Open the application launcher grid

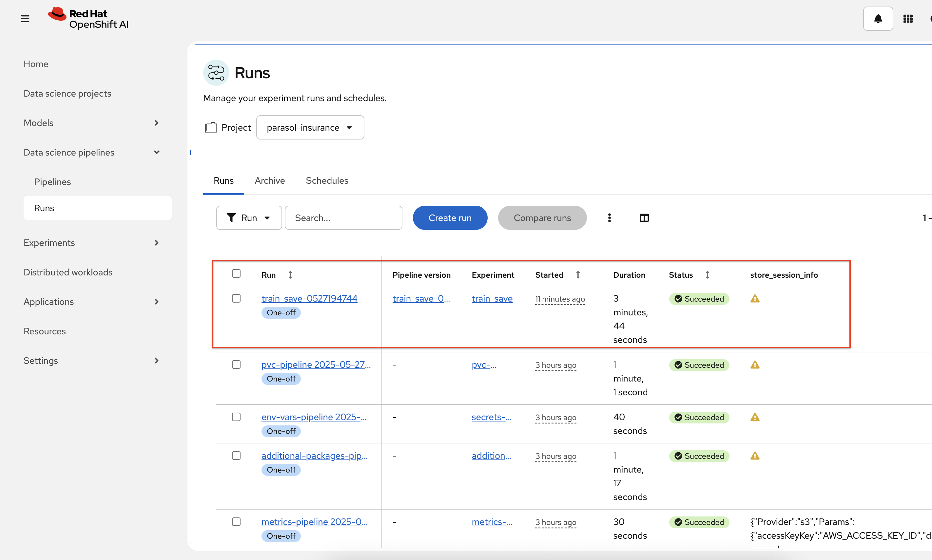click(x=908, y=18)
